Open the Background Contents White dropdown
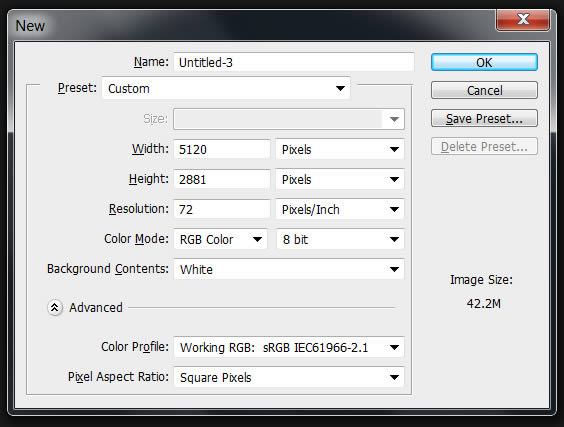564x427 pixels. (289, 269)
